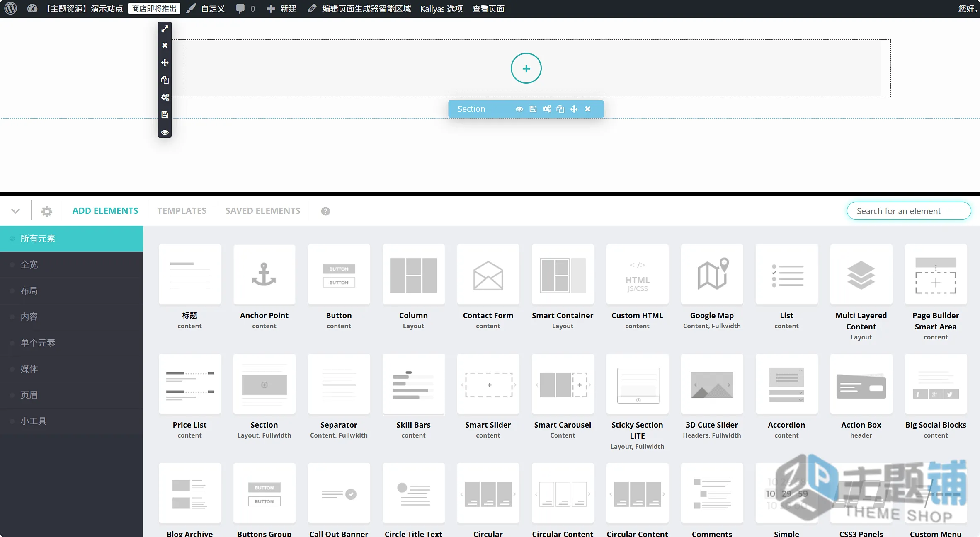
Task: Open 商店即将推出 badge
Action: coord(154,8)
